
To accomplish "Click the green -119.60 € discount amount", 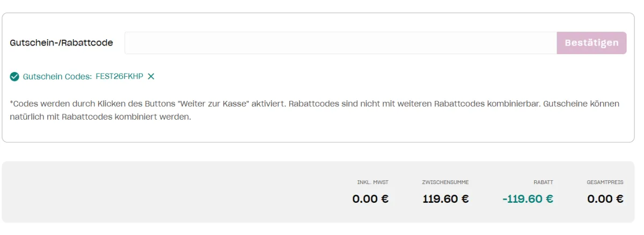I will click(528, 199).
